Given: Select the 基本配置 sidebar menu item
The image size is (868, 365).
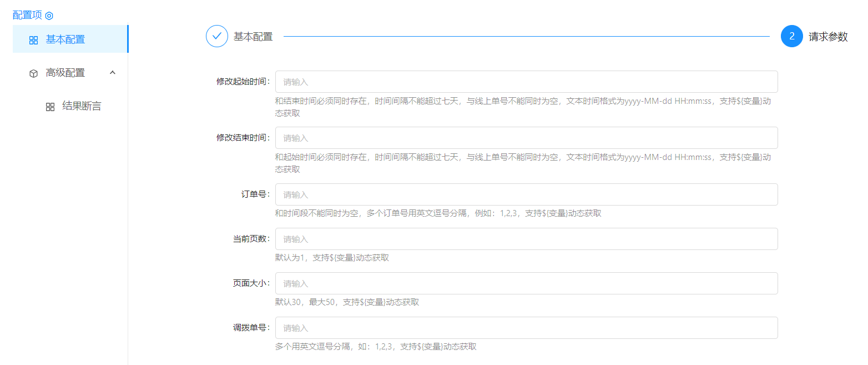Looking at the screenshot, I should pyautogui.click(x=65, y=39).
